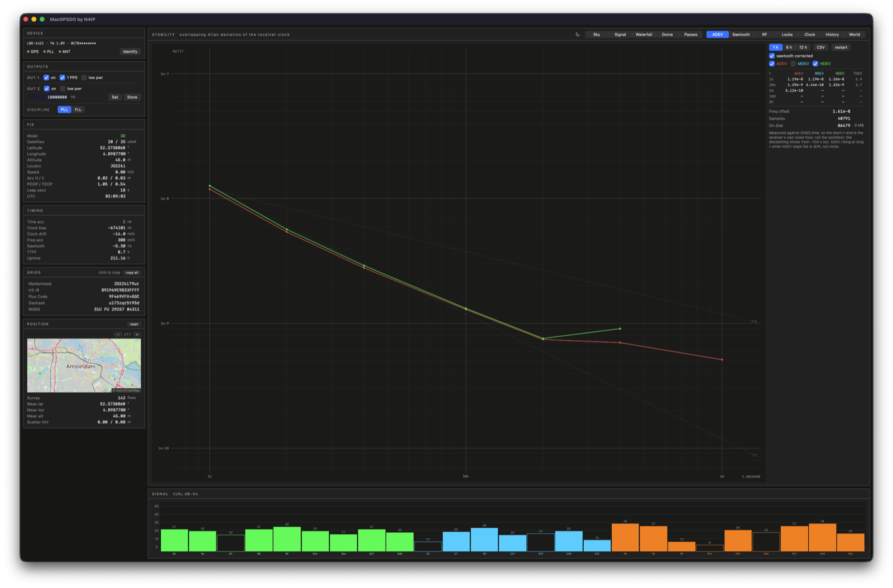This screenshot has width=893, height=588.
Task: Click the Clock bias value -674101
Action: pyautogui.click(x=117, y=228)
